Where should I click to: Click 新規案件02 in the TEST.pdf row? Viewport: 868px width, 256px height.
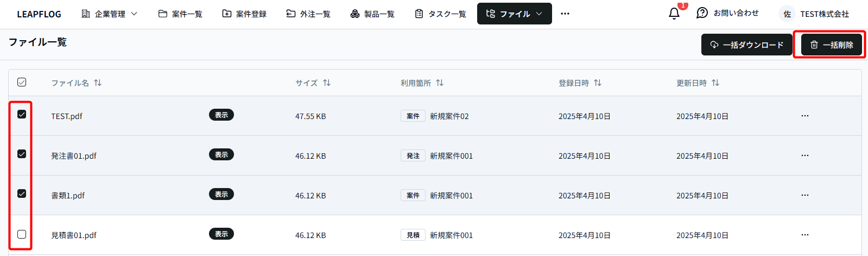pos(449,116)
